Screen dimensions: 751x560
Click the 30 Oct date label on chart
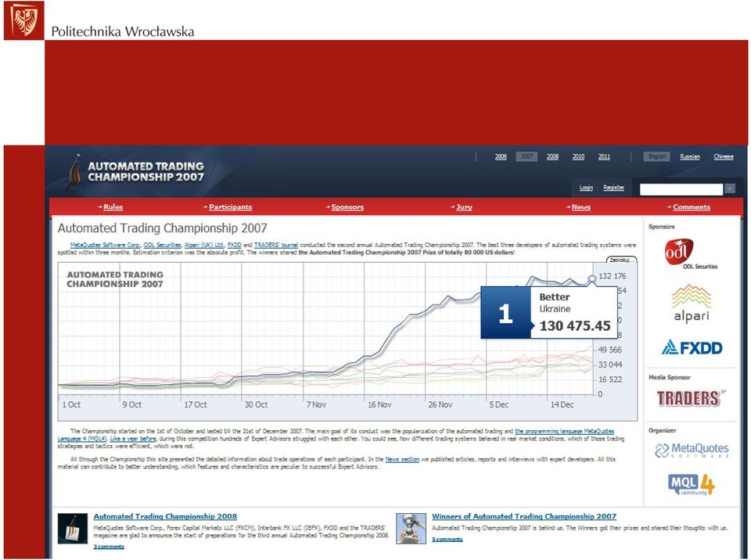click(x=257, y=404)
